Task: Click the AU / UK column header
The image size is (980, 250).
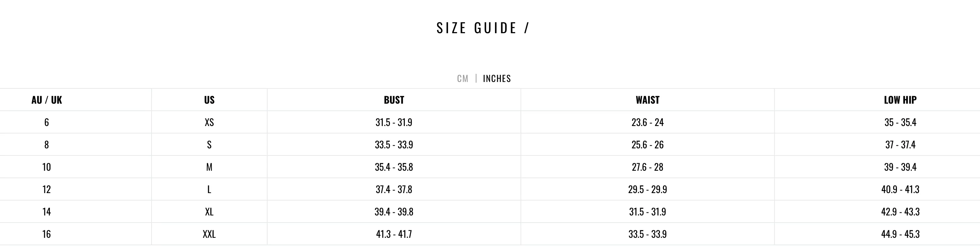Action: pos(46,100)
